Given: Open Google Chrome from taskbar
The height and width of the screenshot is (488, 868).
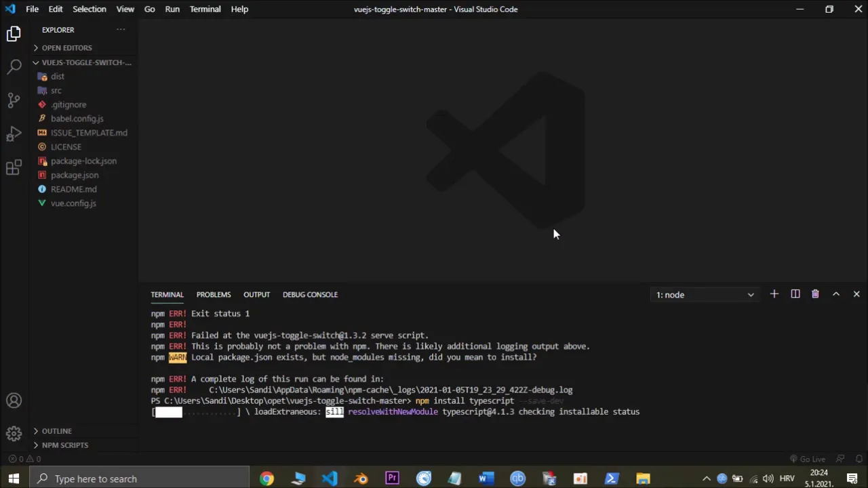Looking at the screenshot, I should coord(267,479).
